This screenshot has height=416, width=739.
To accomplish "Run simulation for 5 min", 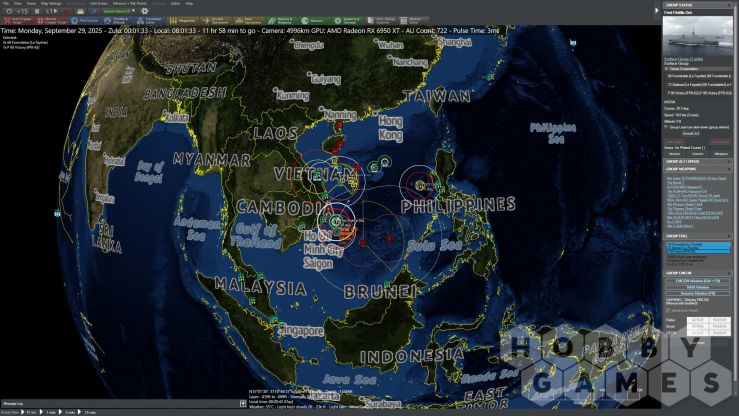I will pos(66,412).
